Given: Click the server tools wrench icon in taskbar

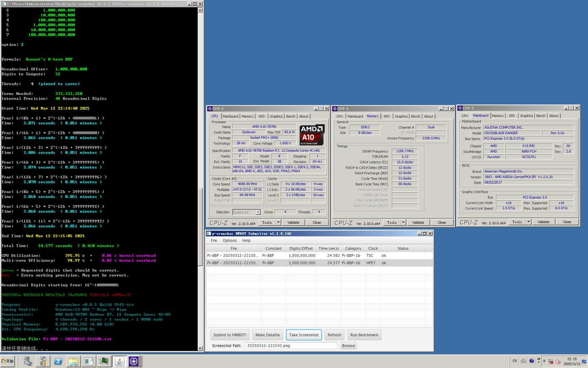Looking at the screenshot, I should (43, 361).
